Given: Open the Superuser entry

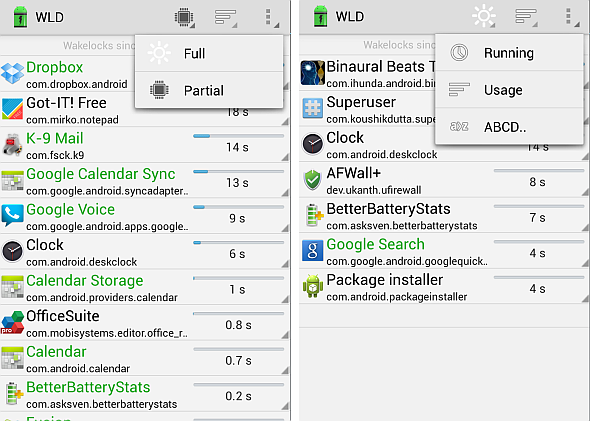Looking at the screenshot, I should coord(445,108).
